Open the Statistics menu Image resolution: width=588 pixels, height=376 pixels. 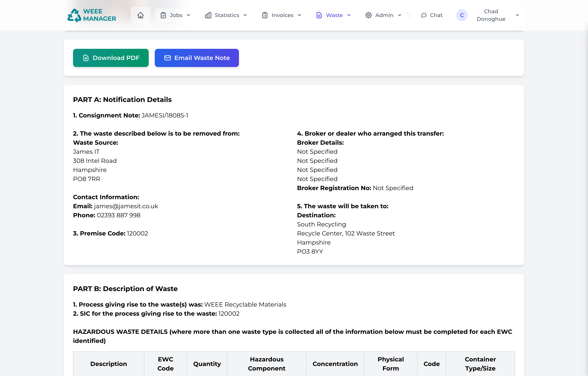226,15
